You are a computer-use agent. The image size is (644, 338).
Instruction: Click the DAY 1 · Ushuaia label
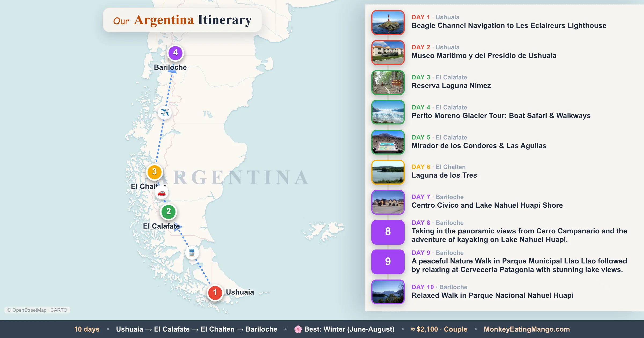pos(436,17)
